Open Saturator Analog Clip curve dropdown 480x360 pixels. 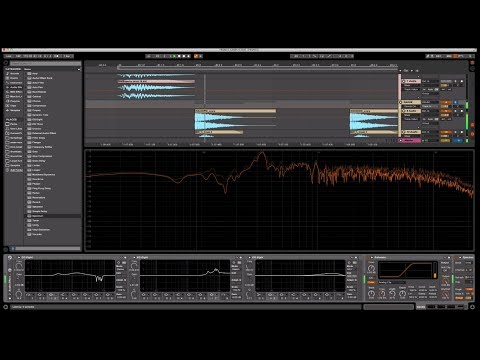[x=391, y=282]
